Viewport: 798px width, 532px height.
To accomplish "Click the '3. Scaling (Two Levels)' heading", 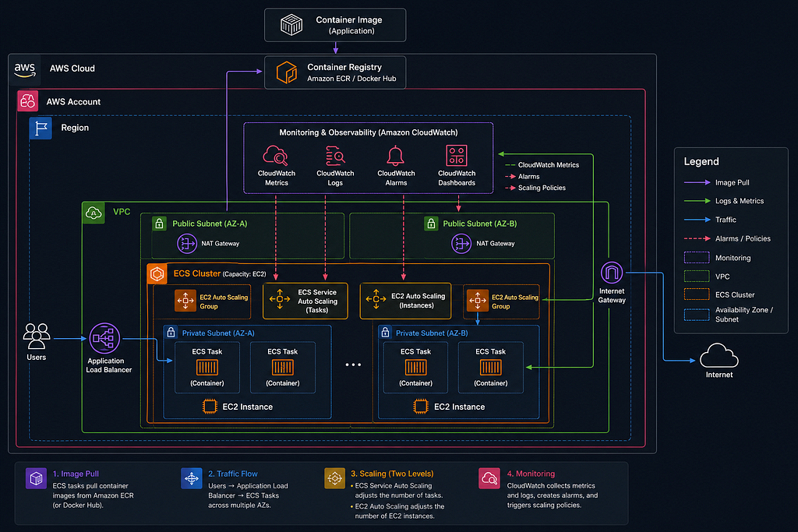I will coord(392,474).
